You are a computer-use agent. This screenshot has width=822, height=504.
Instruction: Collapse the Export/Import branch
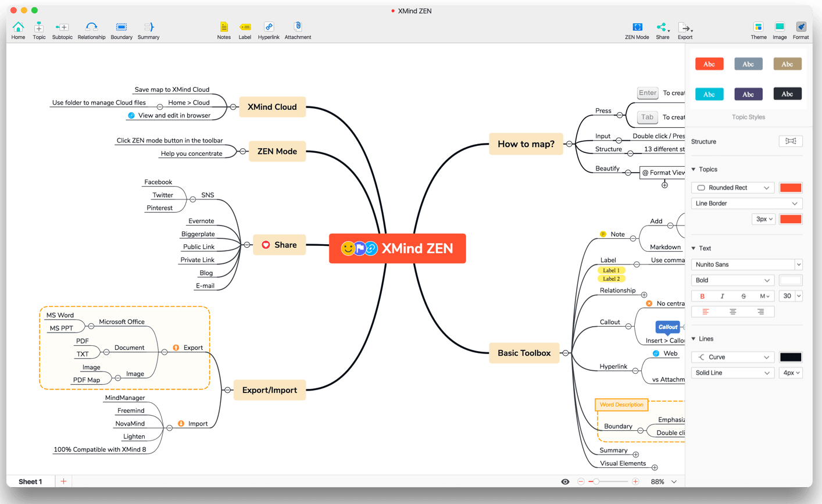click(x=228, y=390)
